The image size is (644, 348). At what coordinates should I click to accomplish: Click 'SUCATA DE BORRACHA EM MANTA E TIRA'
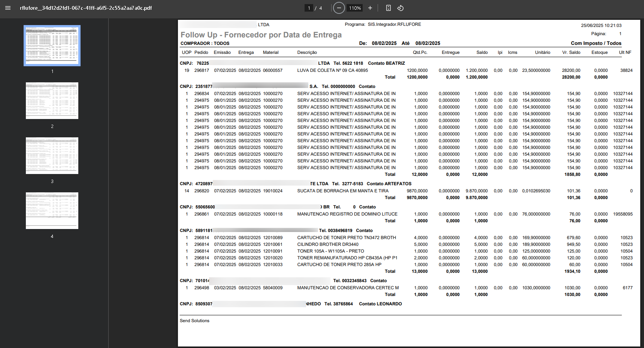(343, 191)
